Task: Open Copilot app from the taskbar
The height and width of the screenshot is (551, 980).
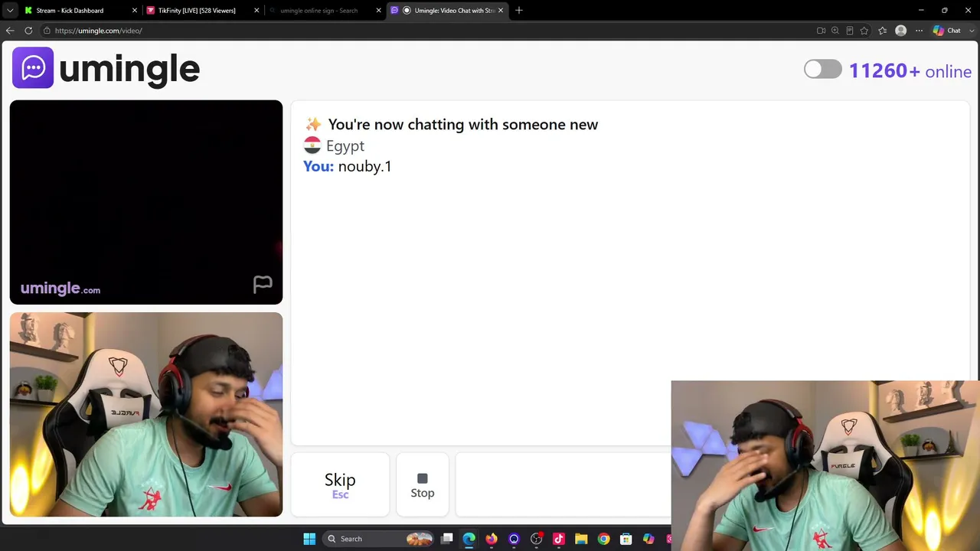Action: [x=648, y=539]
